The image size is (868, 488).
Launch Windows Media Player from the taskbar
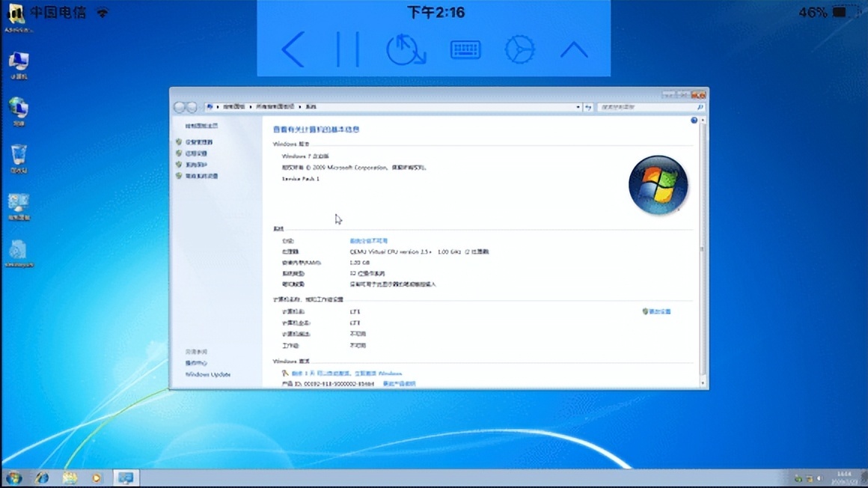pos(97,478)
